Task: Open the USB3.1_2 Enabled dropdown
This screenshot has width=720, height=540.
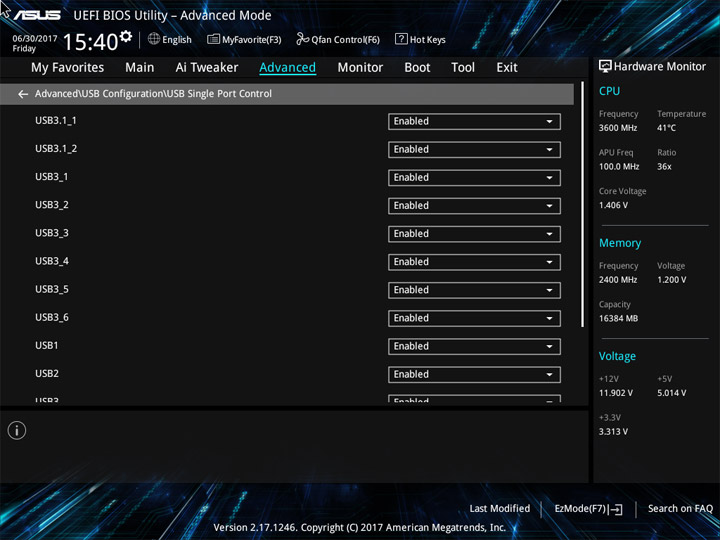Action: (x=474, y=150)
